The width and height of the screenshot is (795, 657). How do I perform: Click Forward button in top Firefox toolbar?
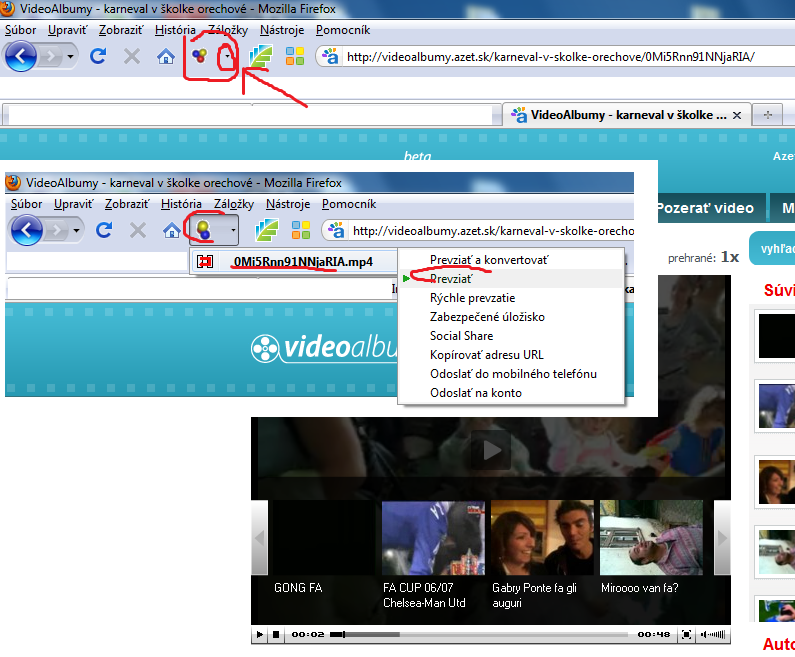click(x=51, y=56)
